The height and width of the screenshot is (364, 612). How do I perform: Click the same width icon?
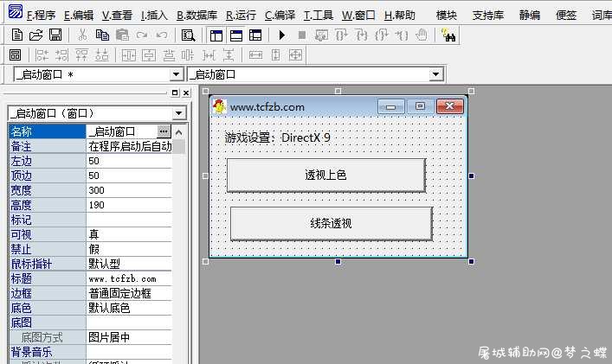(x=255, y=55)
